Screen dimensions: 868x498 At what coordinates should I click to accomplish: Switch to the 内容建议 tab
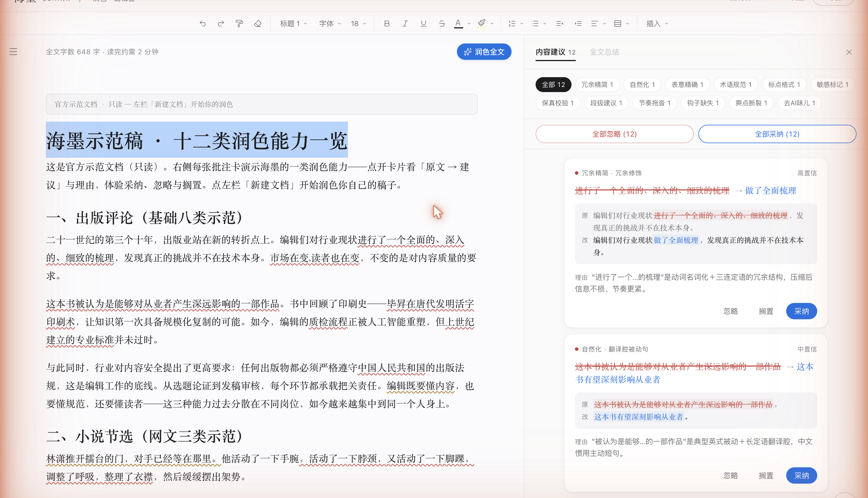(x=555, y=52)
